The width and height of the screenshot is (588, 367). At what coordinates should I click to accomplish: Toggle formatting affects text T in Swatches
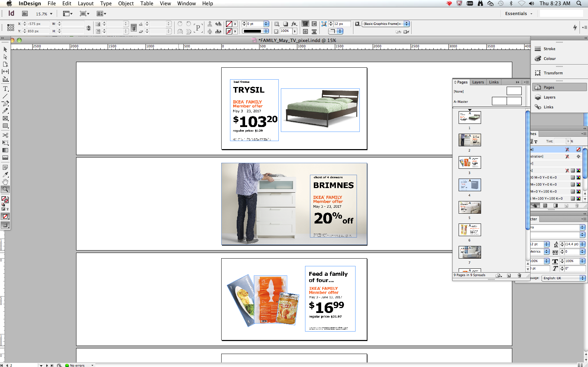(x=536, y=142)
